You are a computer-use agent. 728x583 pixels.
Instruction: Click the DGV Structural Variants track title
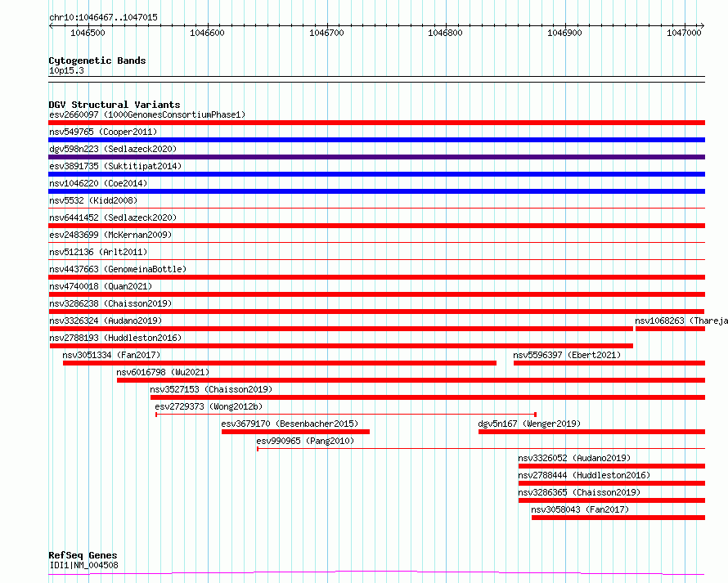tap(115, 105)
